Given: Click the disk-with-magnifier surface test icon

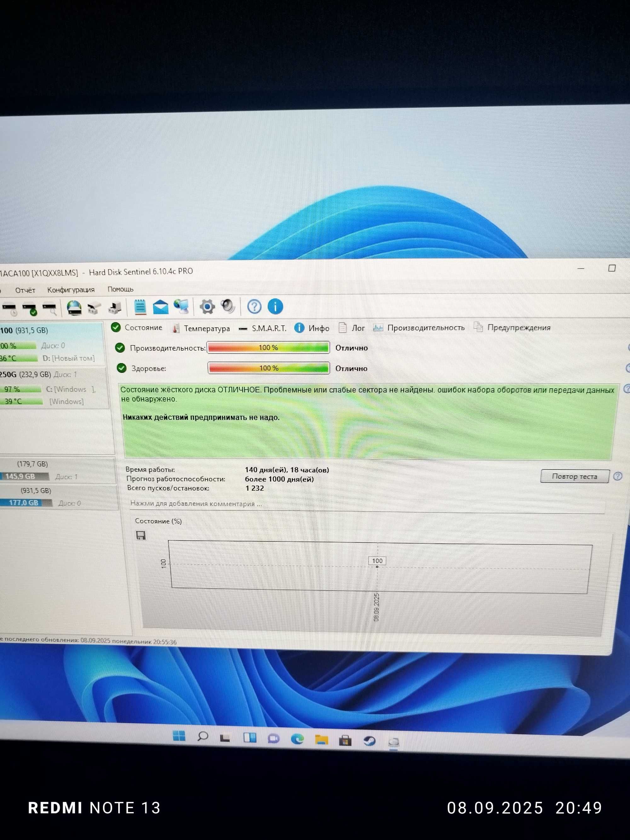Looking at the screenshot, I should (50, 309).
